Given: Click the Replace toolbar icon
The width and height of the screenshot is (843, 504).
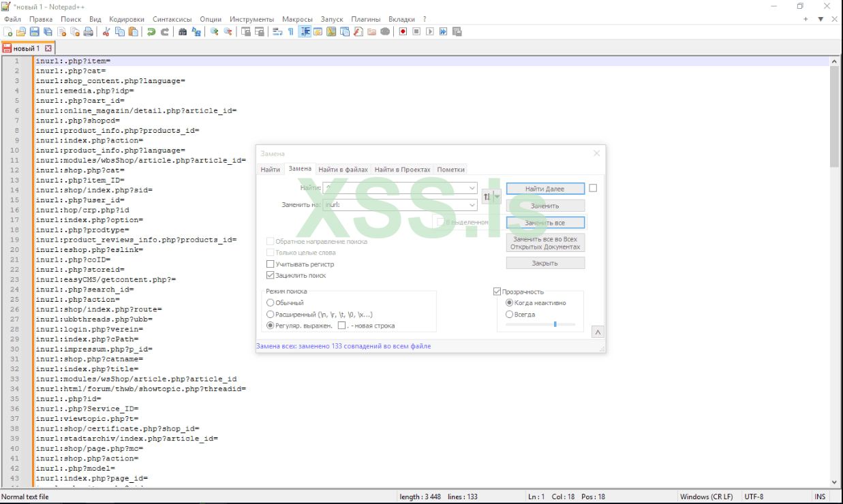Looking at the screenshot, I should coord(196,31).
